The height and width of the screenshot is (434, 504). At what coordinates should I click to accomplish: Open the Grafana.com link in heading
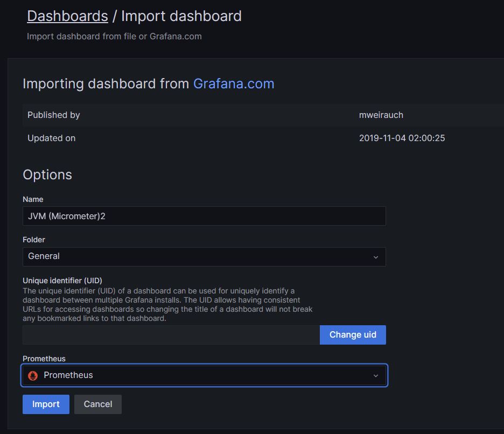click(234, 83)
